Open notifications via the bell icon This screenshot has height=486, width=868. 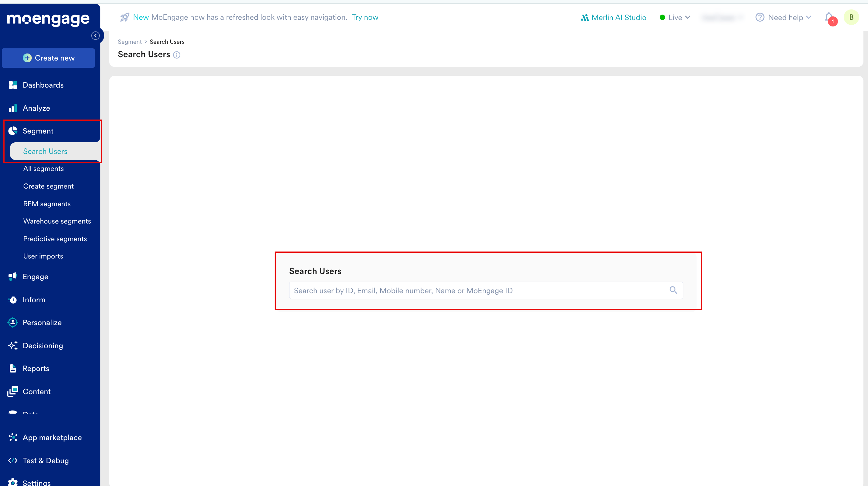[829, 17]
